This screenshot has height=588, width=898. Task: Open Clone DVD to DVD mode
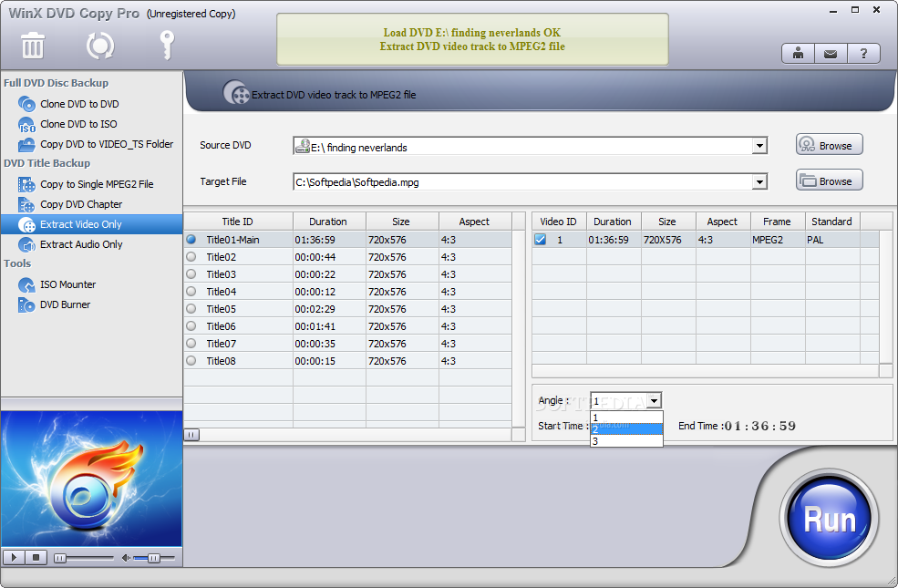[x=79, y=104]
